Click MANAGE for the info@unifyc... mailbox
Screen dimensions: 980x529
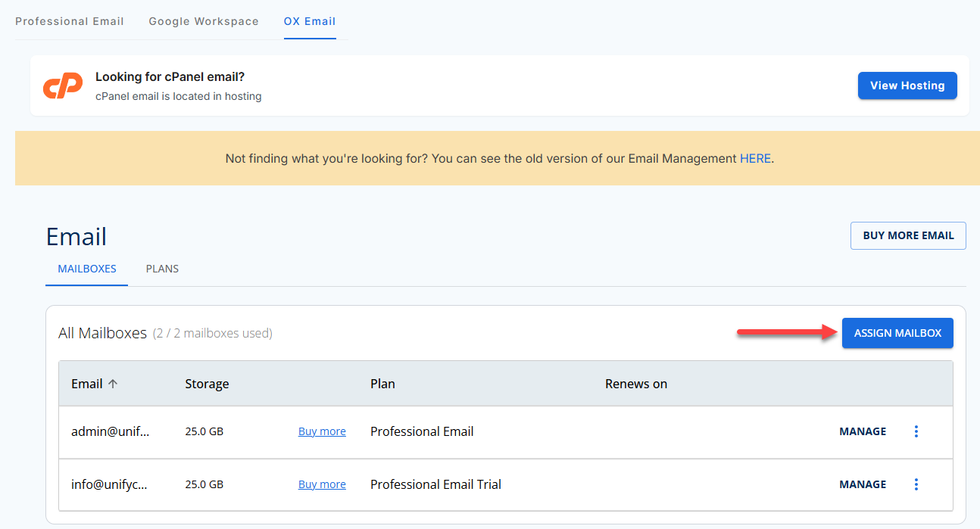pos(863,484)
